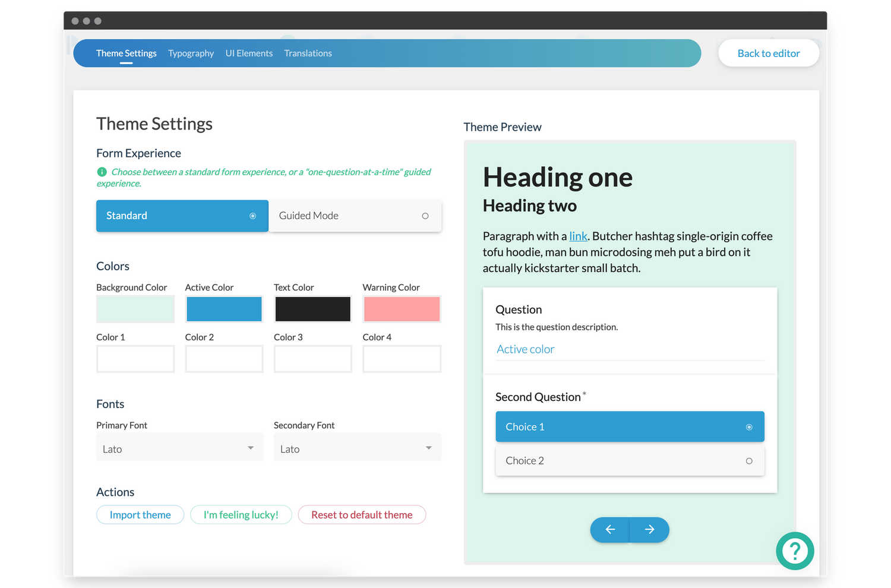Click the empty Color 4 swatch

click(x=402, y=359)
